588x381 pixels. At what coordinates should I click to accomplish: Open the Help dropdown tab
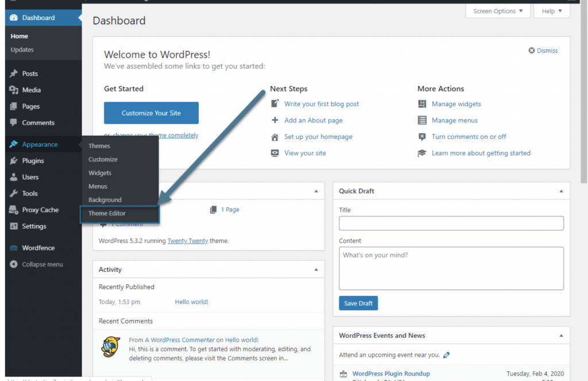coord(552,11)
